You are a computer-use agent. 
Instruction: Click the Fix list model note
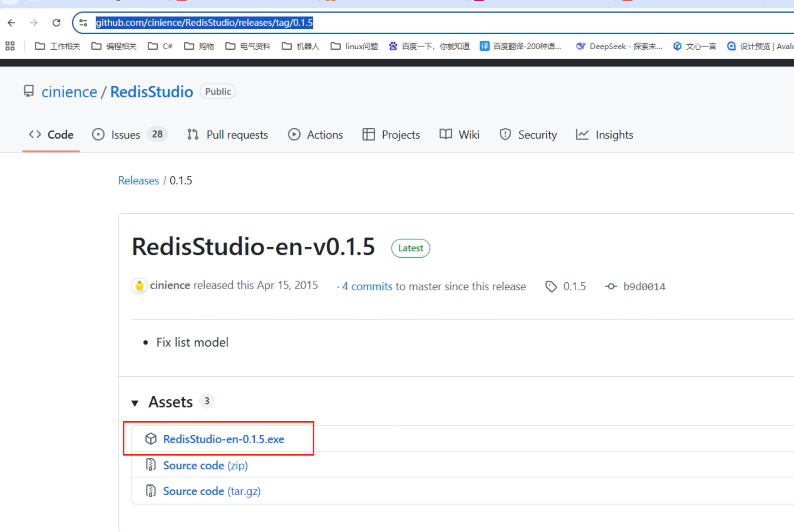coord(192,342)
